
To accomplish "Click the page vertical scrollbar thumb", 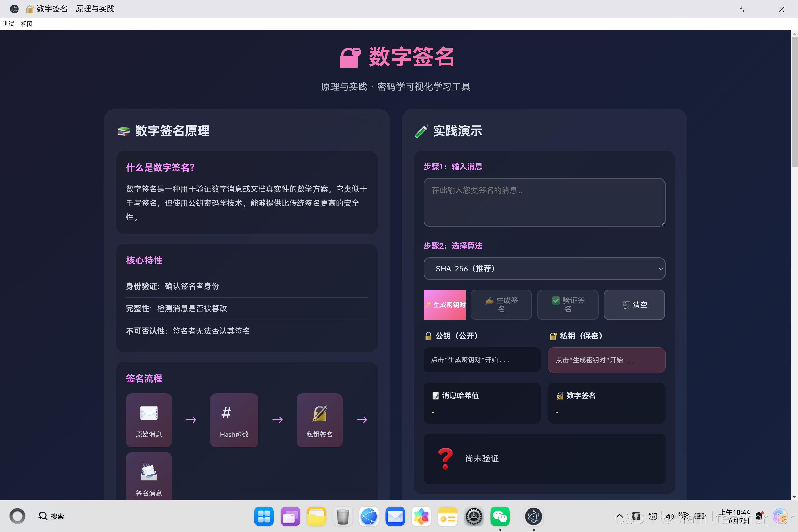I will 795,102.
